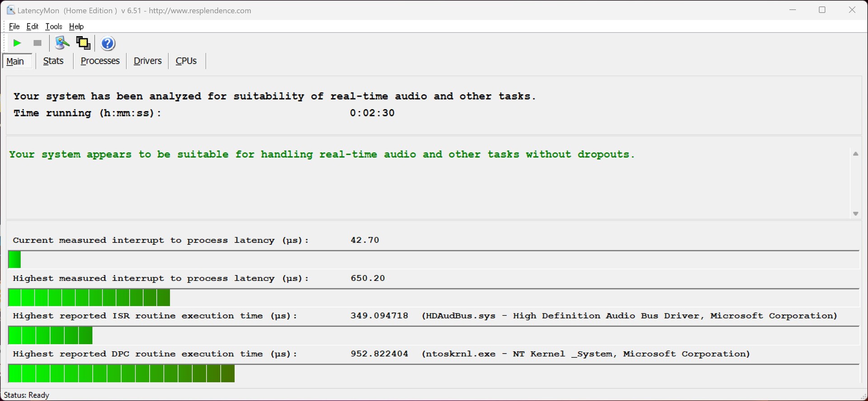Click the highest interrupt latency bar
Viewport: 868px width, 401px height.
coord(90,298)
